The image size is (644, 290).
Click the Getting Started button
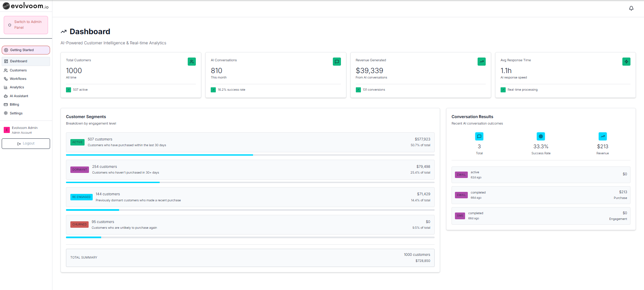pyautogui.click(x=26, y=50)
